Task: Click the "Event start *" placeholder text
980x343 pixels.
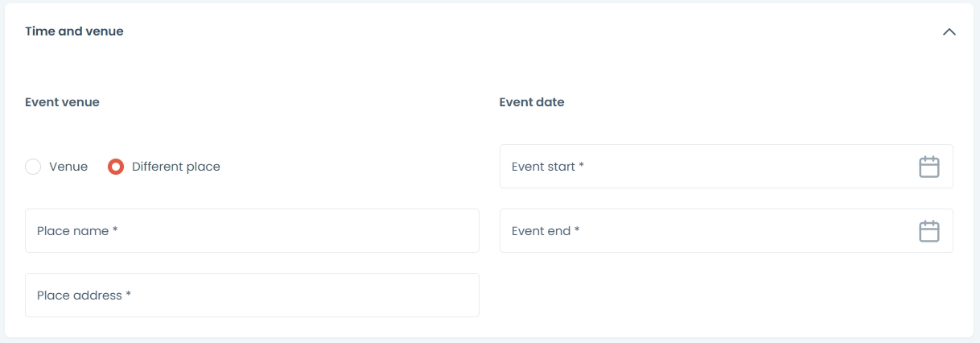Action: pyautogui.click(x=547, y=167)
